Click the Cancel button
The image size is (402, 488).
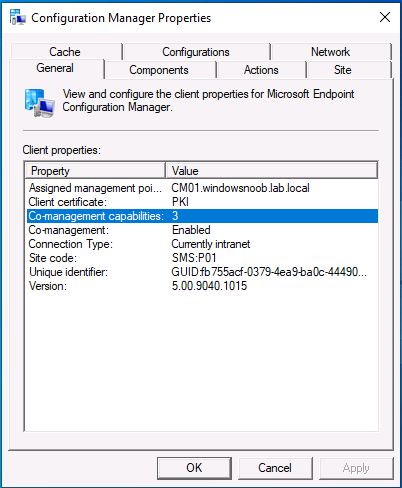[x=275, y=468]
